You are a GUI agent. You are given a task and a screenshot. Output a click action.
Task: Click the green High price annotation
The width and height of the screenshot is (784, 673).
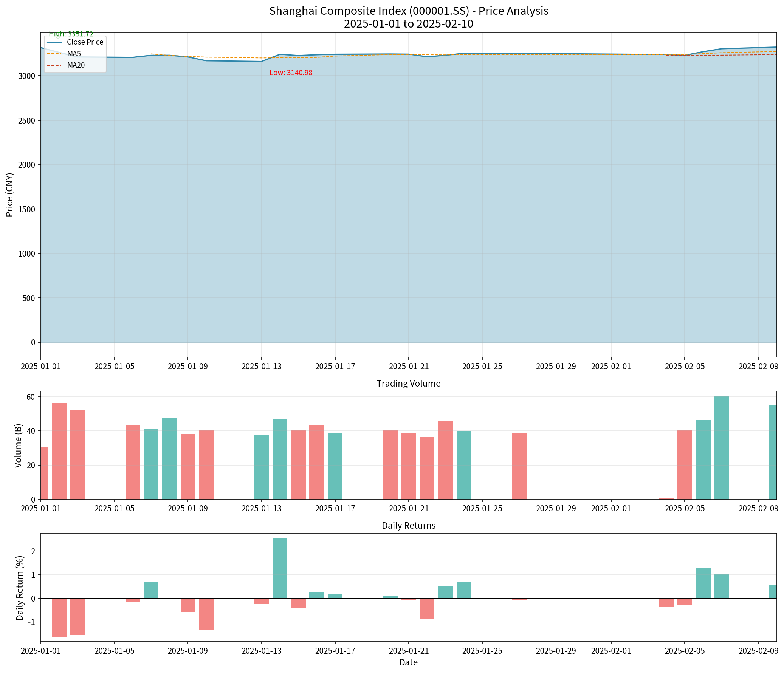point(71,34)
